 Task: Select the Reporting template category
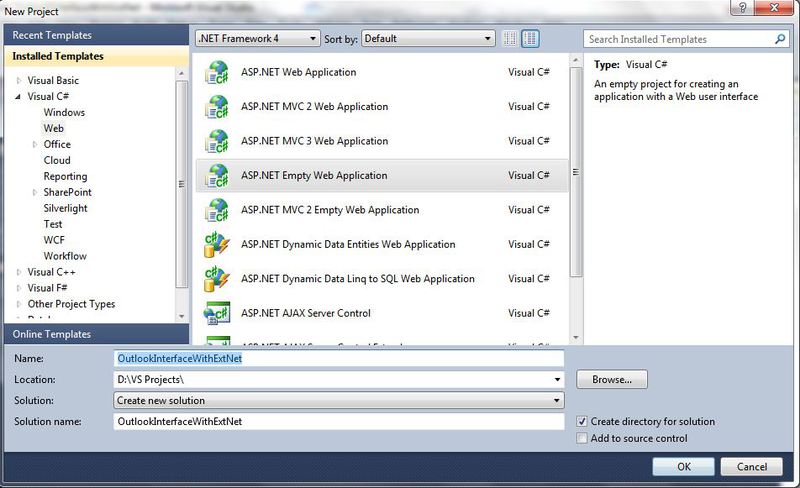65,176
